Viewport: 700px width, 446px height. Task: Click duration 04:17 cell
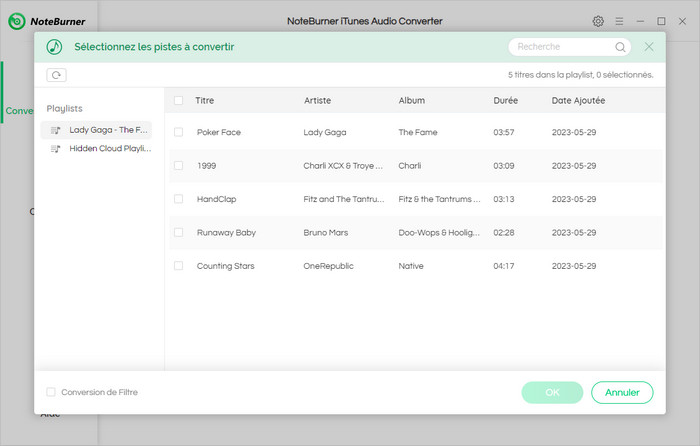point(504,266)
